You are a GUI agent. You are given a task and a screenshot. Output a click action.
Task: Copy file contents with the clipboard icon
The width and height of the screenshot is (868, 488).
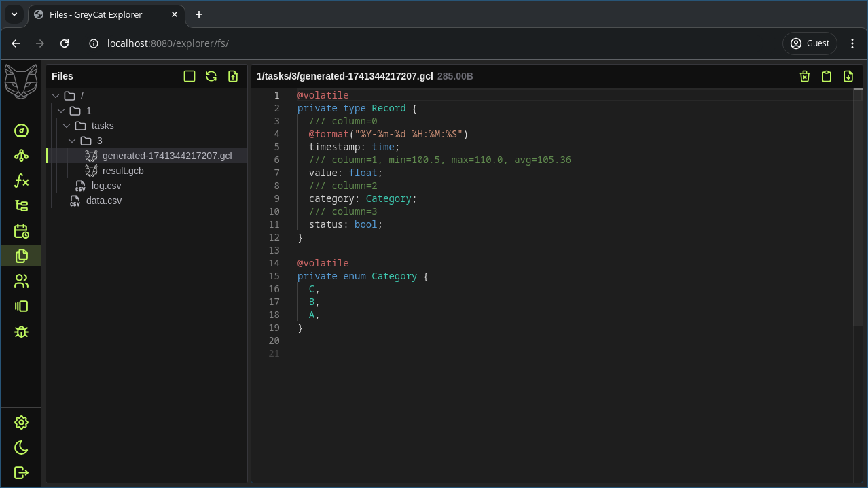(x=827, y=76)
